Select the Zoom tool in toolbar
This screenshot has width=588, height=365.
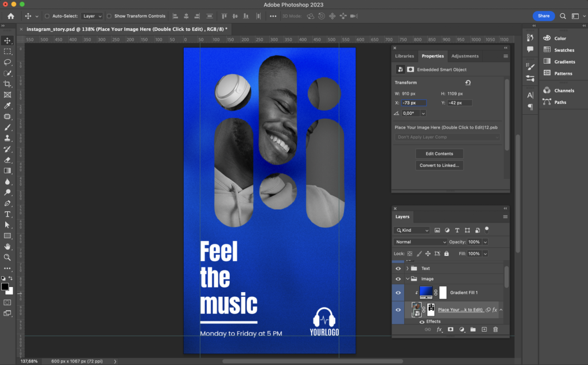[7, 258]
